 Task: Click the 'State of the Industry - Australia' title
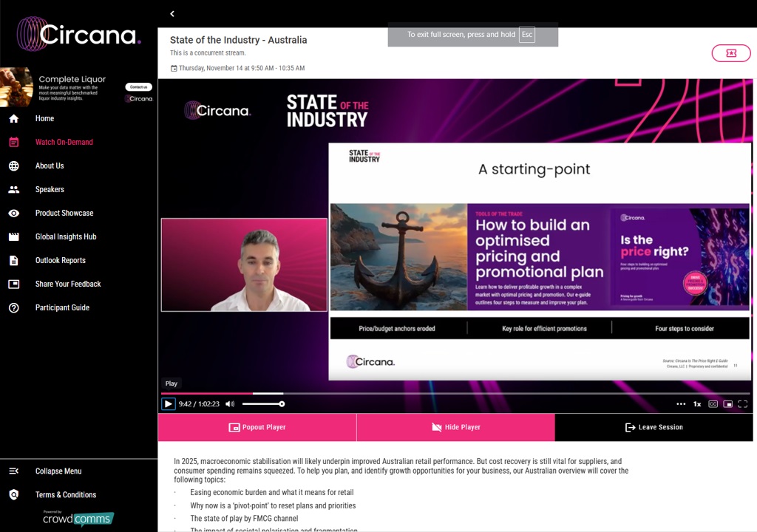point(239,40)
